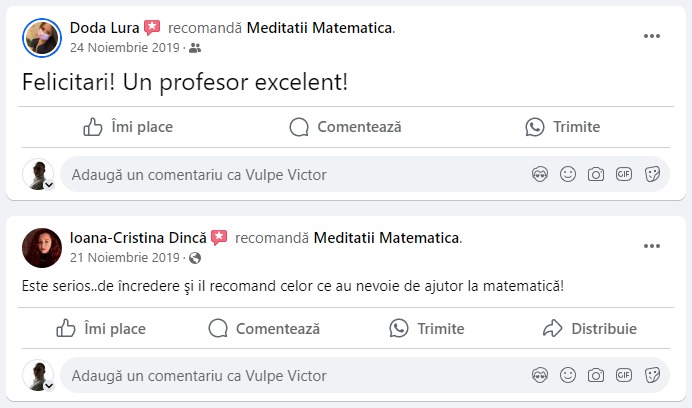Insert a GIF in Ioana-Cristina's post comment
This screenshot has width=692, height=408.
pos(624,376)
